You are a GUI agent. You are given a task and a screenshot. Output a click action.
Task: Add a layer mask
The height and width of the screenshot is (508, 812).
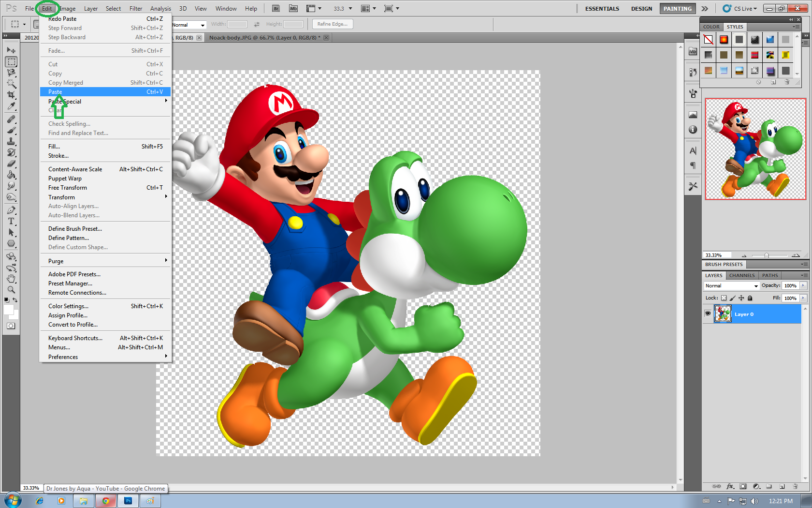click(x=743, y=486)
